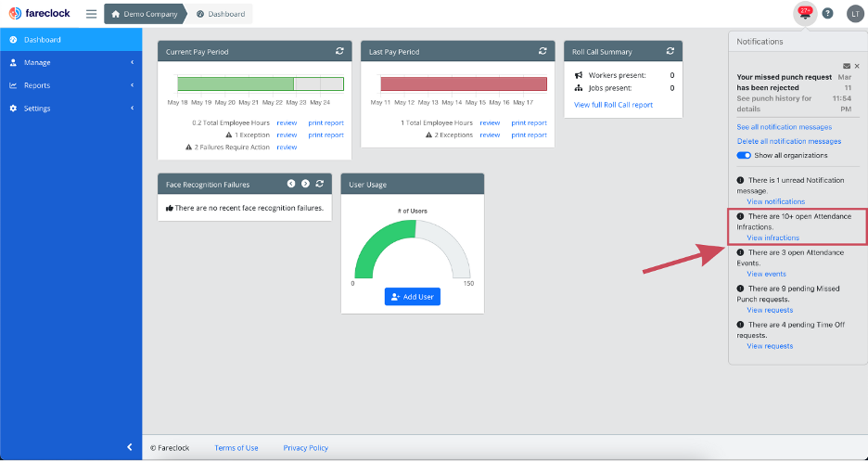Screen dimensions: 868x462
Task: Refresh the Current Pay Period card
Action: coord(339,51)
